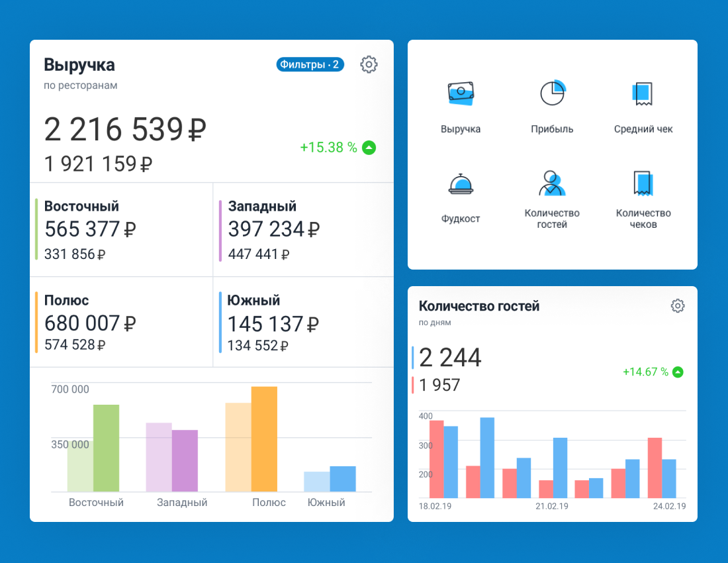
Task: Open the Выручка money icon
Action: pyautogui.click(x=461, y=94)
